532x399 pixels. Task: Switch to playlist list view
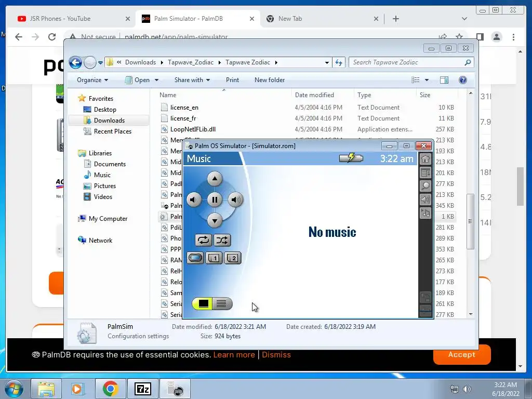[222, 303]
